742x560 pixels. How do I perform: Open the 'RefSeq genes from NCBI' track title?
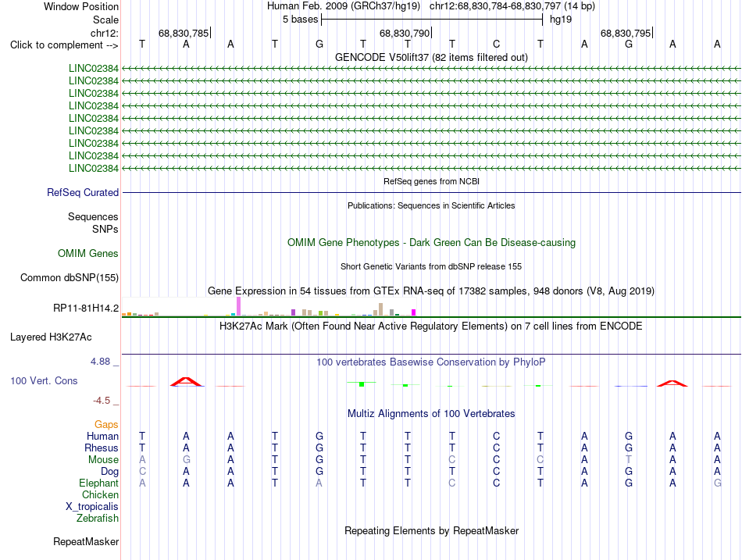click(431, 181)
